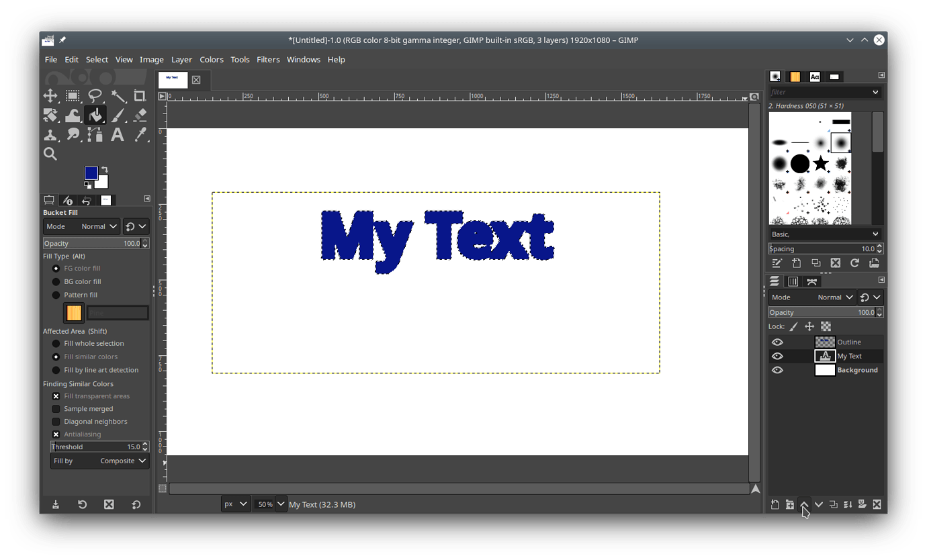The height and width of the screenshot is (560, 927).
Task: Enable Sample merged option
Action: click(x=56, y=408)
